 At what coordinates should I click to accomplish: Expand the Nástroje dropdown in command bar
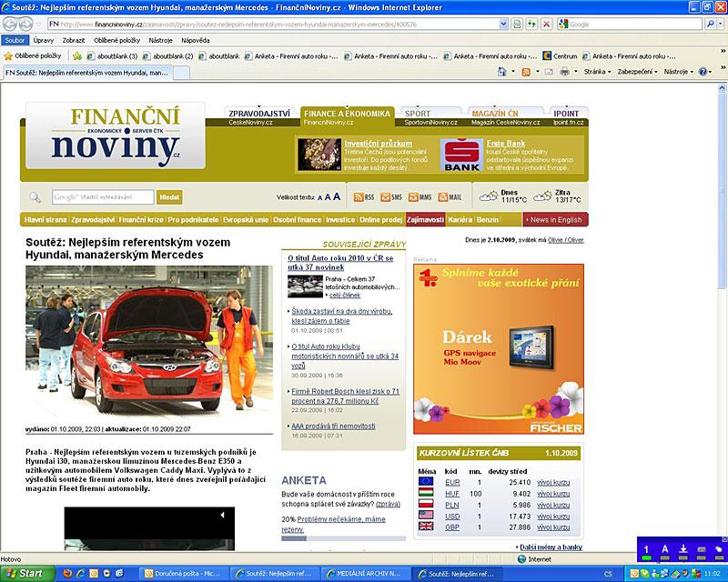[x=679, y=72]
